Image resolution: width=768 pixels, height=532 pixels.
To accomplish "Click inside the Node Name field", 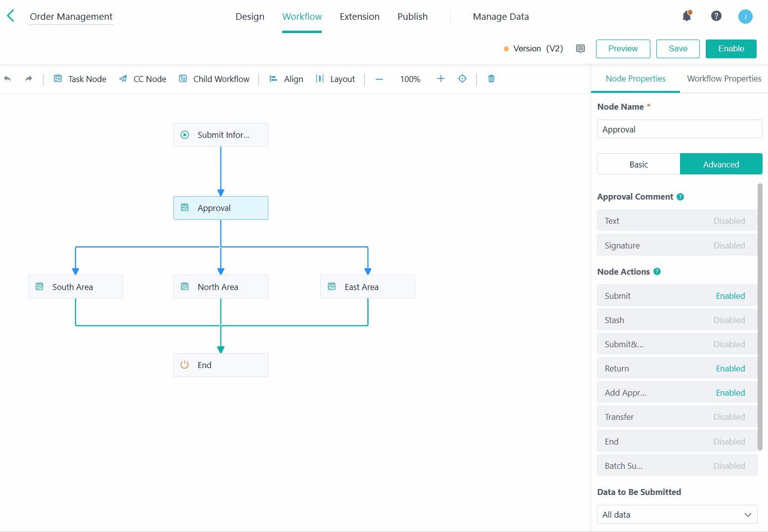I will [679, 129].
